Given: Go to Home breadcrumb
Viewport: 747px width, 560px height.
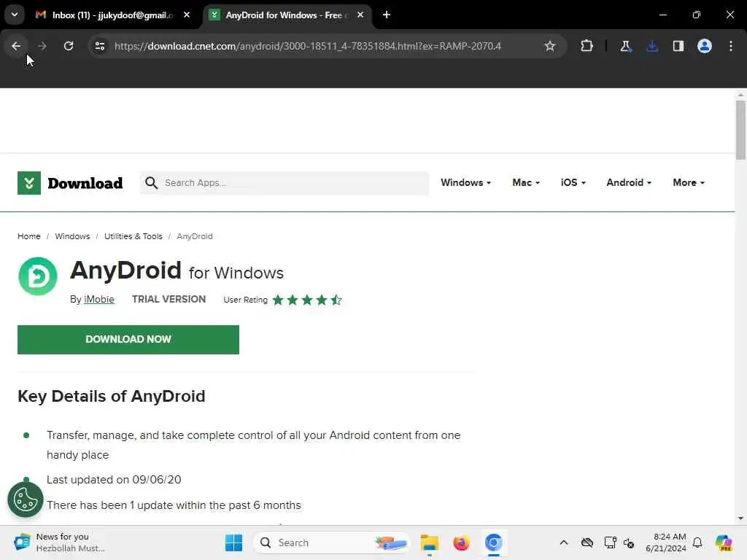Looking at the screenshot, I should coord(29,236).
